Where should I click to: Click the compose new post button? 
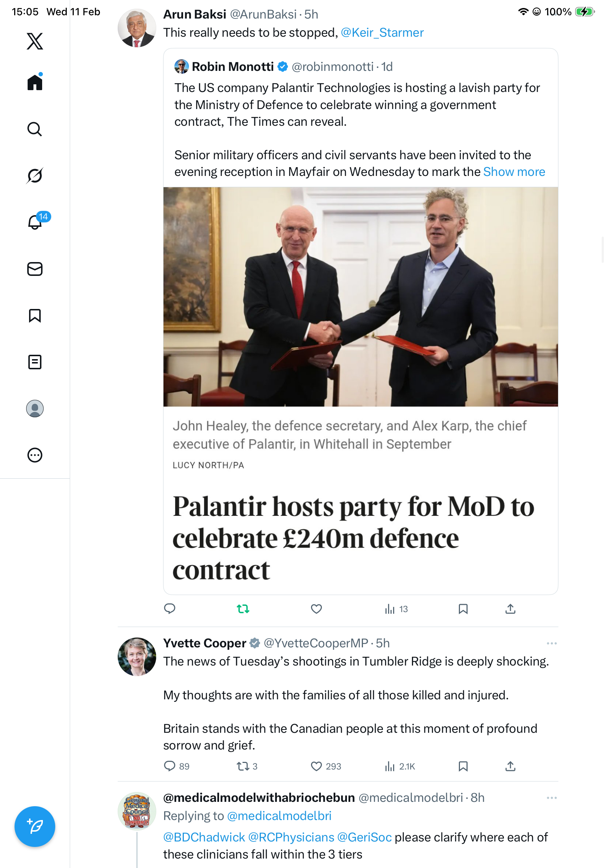click(x=35, y=827)
